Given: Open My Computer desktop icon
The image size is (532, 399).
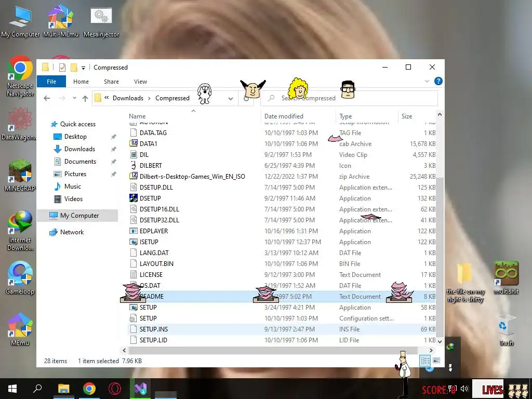Looking at the screenshot, I should pos(20,21).
